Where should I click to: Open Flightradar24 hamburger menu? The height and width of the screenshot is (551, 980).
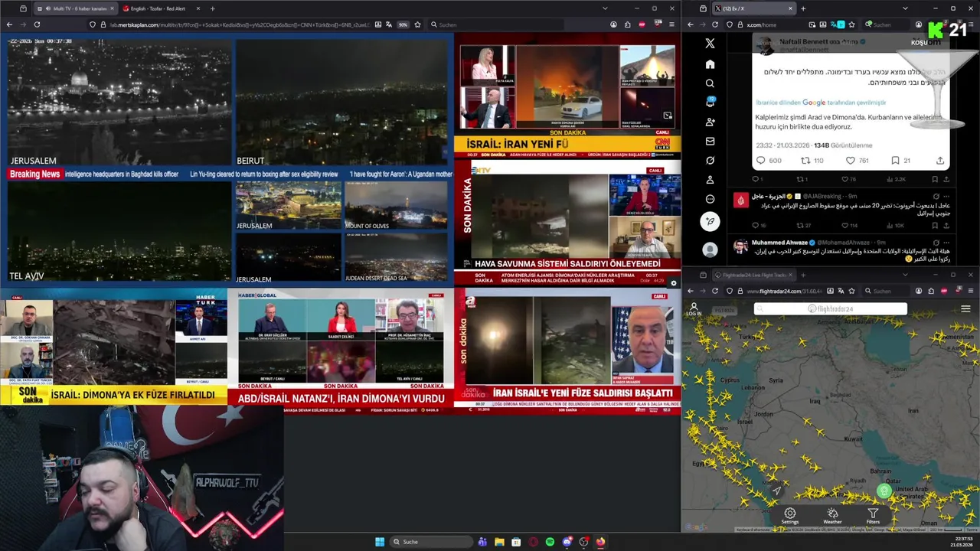click(x=965, y=309)
